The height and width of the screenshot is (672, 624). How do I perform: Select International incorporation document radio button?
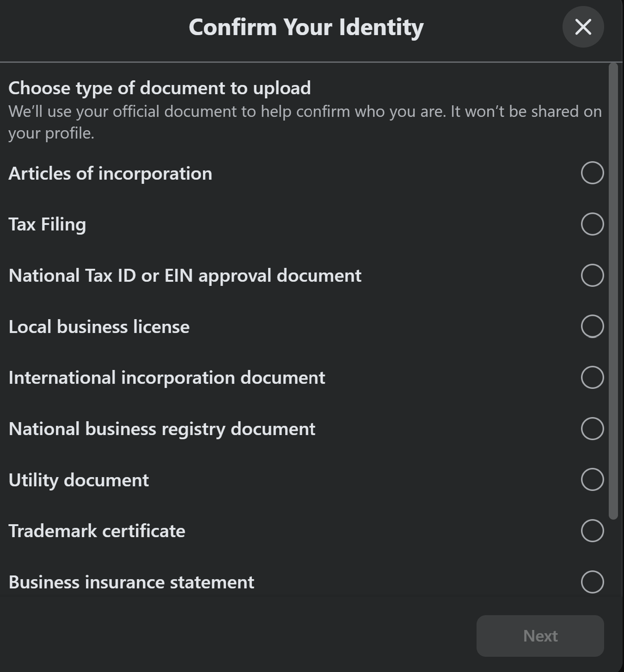click(592, 377)
